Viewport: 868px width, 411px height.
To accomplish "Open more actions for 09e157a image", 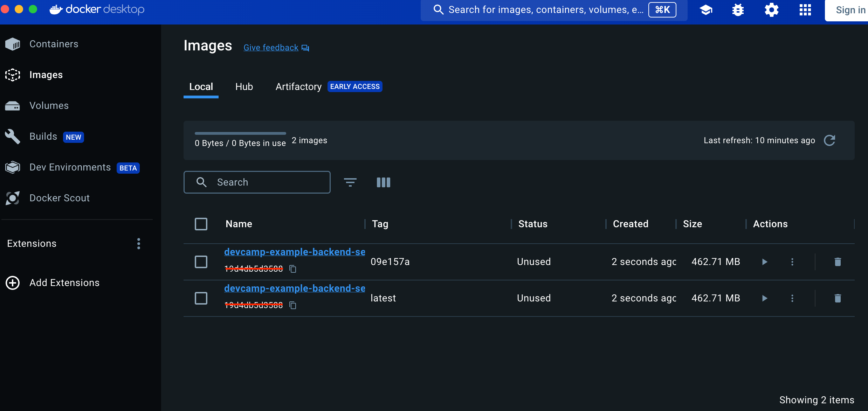I will [x=792, y=262].
